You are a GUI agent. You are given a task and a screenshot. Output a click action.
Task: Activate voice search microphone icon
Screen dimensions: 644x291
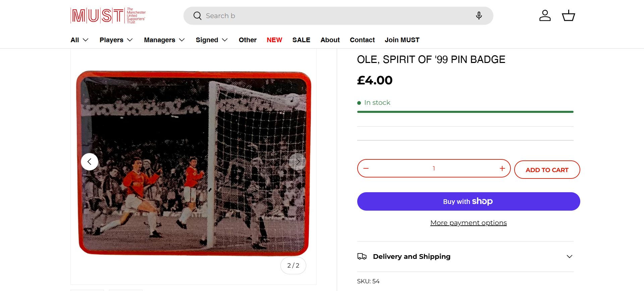(479, 16)
